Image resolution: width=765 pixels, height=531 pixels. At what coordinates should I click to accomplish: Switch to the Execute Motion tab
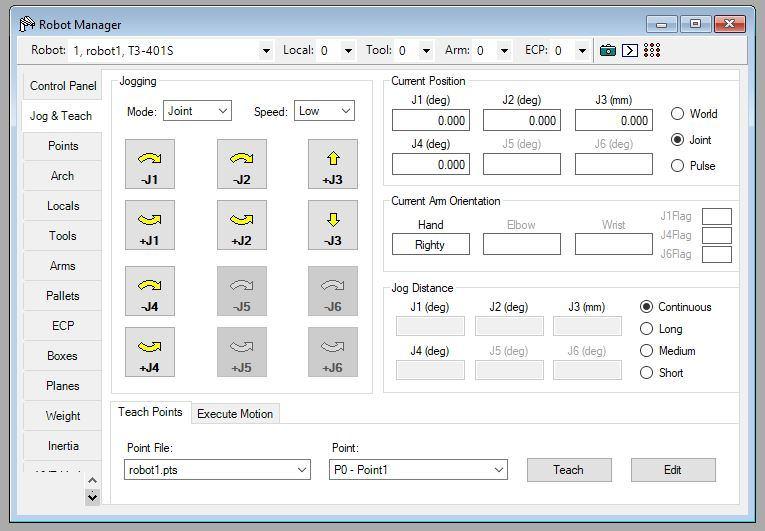pos(235,414)
